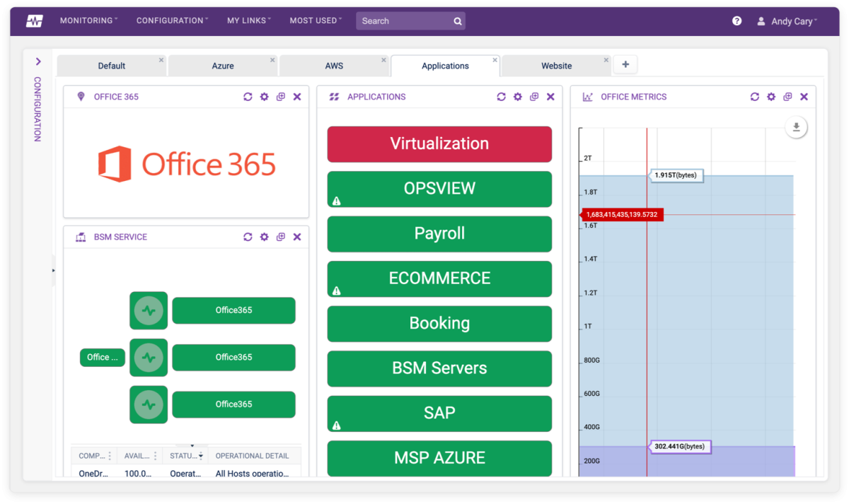The height and width of the screenshot is (504, 849).
Task: Refresh the Office 365 widget
Action: pos(248,97)
